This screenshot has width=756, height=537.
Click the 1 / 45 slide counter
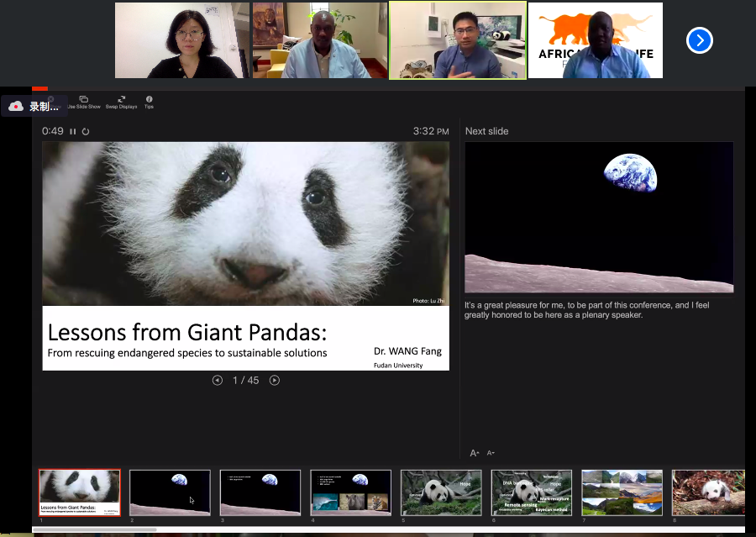(x=246, y=380)
